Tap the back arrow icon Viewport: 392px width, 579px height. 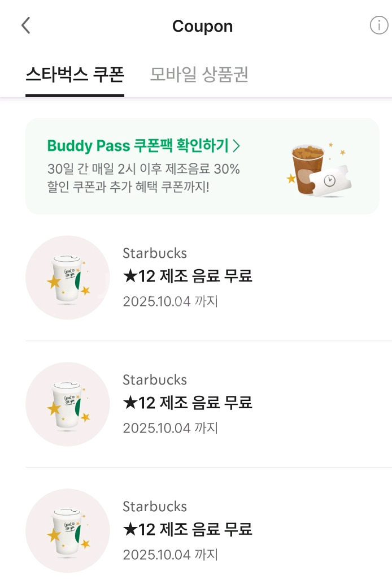[x=25, y=25]
